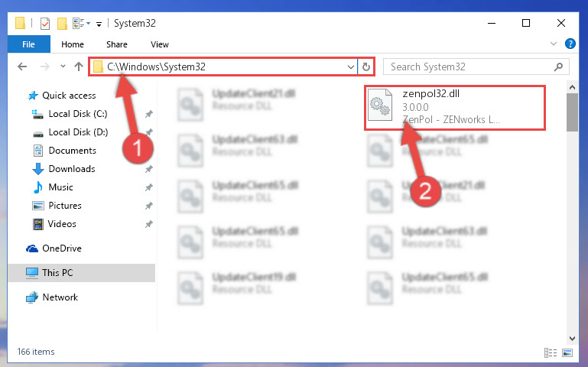Expand the address bar history dropdown

click(x=351, y=67)
